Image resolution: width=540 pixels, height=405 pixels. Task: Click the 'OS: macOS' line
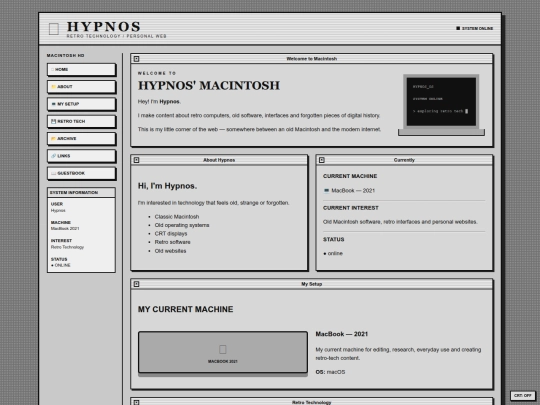[x=330, y=372]
